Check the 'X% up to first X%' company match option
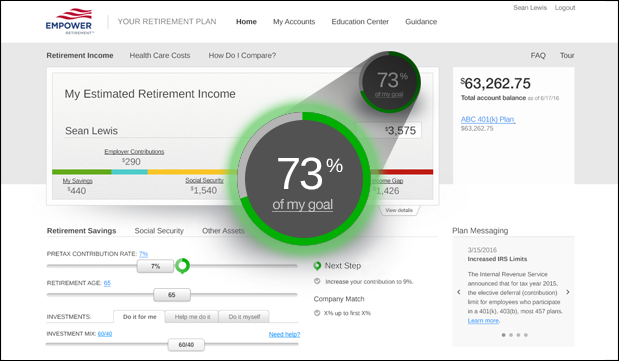This screenshot has width=619, height=361. [317, 313]
